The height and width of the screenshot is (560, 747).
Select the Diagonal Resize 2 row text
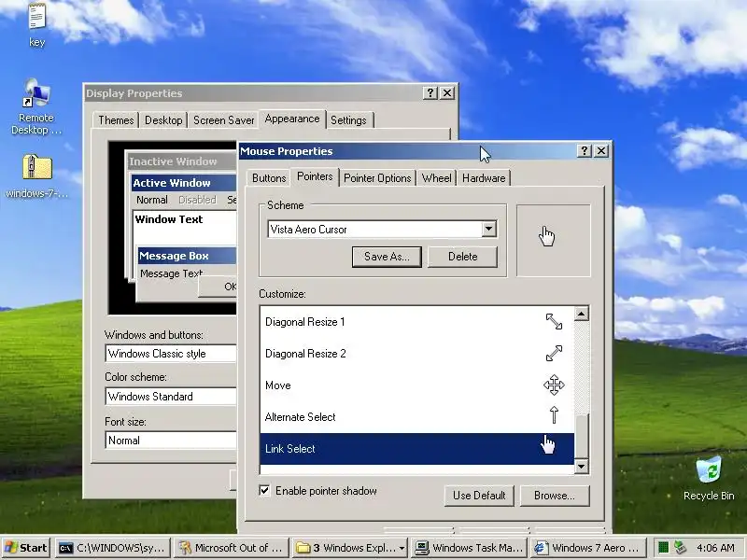tap(305, 354)
